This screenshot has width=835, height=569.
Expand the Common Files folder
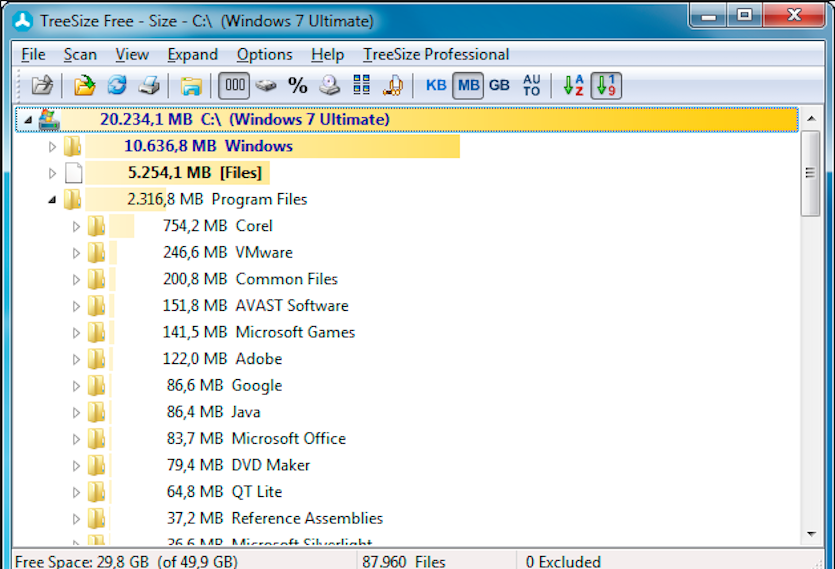pos(76,280)
